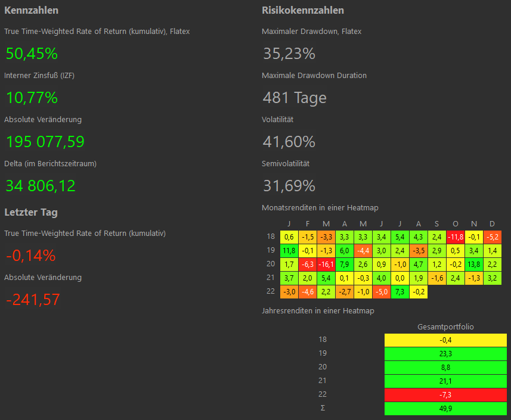Select the Semivolatilität value 31,69%
511x420 pixels.
(x=289, y=186)
